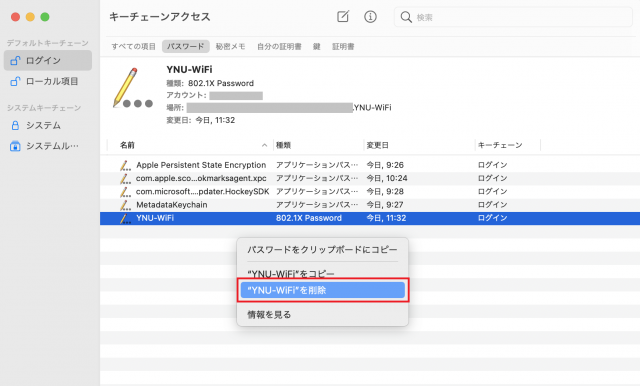Click 今日, 9:26 date cell
The image size is (640, 386).
coord(385,165)
